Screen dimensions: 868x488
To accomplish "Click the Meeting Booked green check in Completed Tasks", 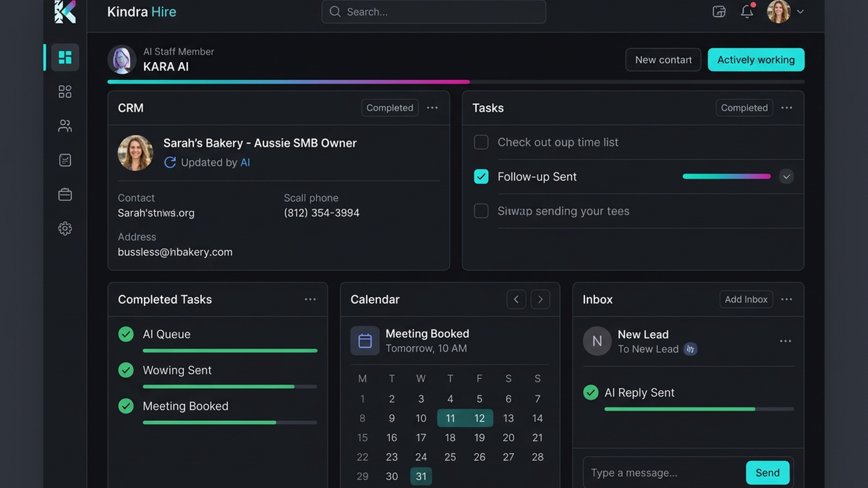I will pos(126,406).
